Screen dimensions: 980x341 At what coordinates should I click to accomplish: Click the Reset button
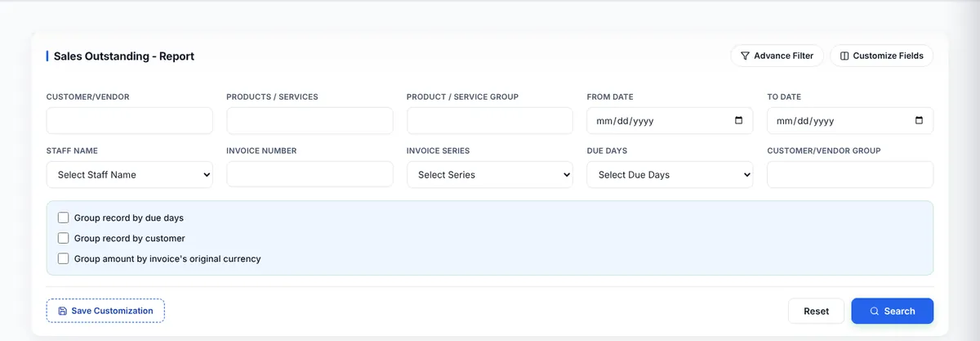pos(816,311)
